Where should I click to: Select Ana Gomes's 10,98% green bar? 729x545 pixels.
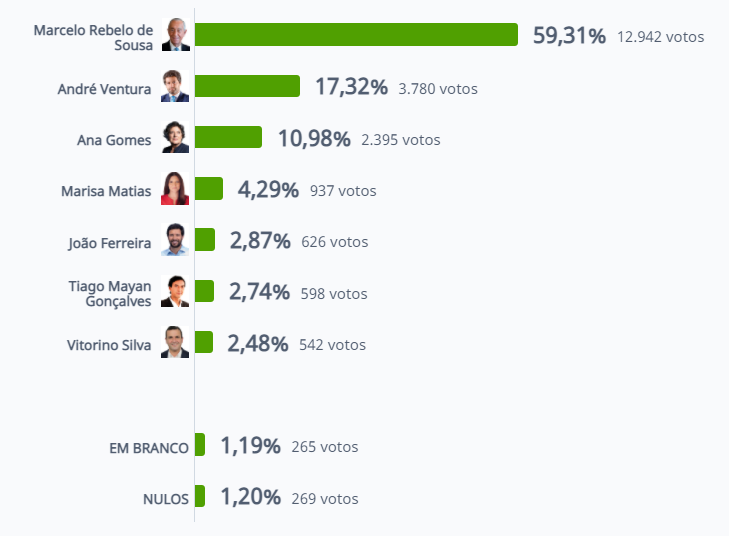click(x=228, y=137)
